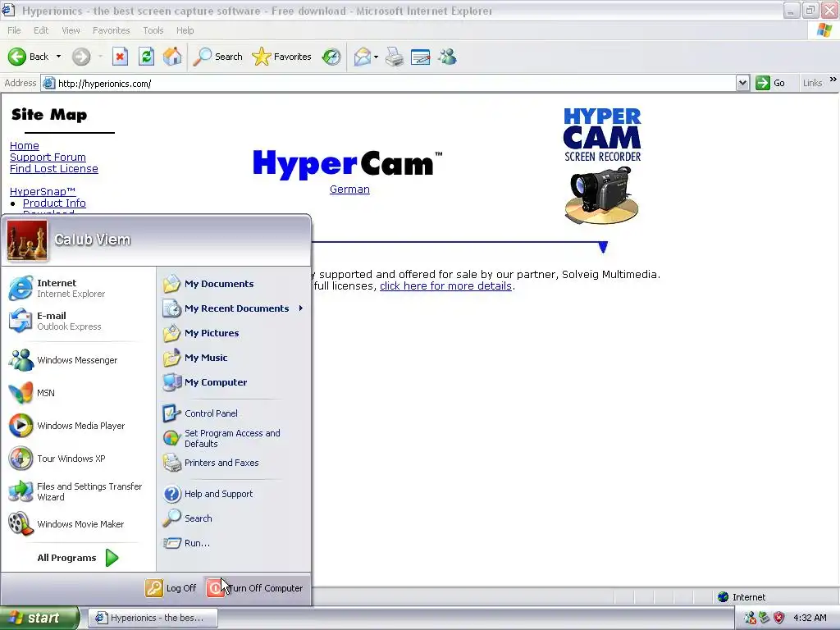Click the red Stop icon in IE toolbar

120,57
